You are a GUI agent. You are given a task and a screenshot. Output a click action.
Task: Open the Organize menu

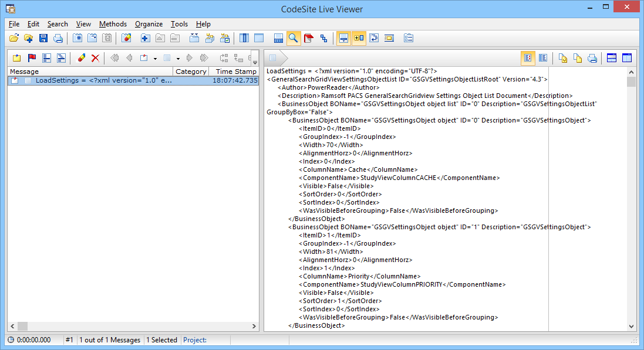(x=149, y=24)
